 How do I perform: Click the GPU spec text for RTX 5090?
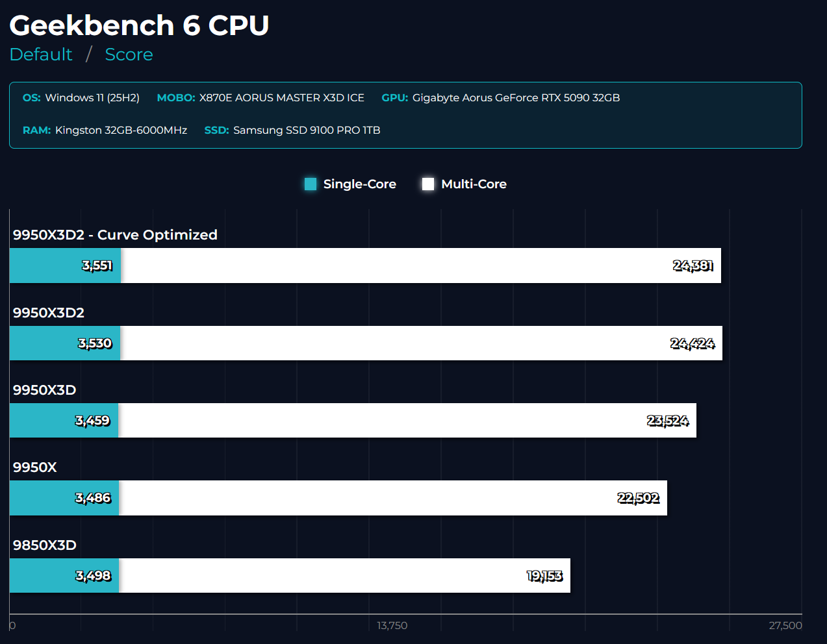(516, 98)
